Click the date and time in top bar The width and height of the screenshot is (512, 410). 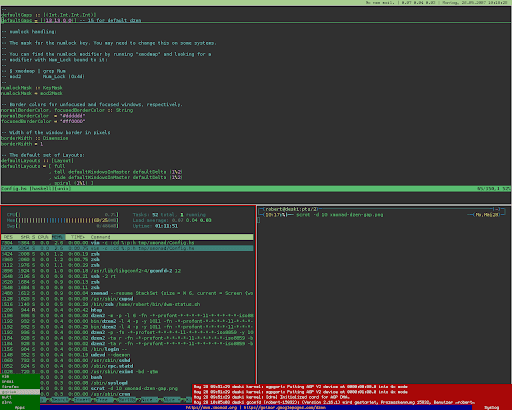(476, 3)
